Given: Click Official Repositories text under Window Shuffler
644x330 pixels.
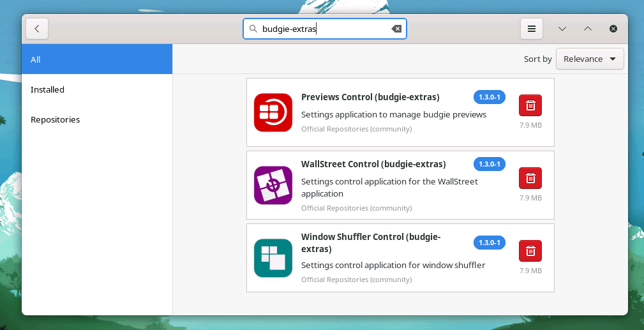Looking at the screenshot, I should click(x=357, y=280).
